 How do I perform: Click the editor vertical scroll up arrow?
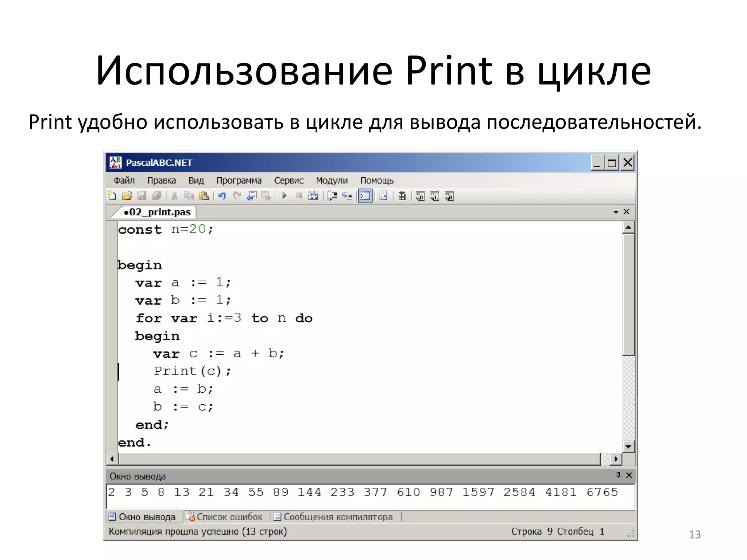(628, 227)
